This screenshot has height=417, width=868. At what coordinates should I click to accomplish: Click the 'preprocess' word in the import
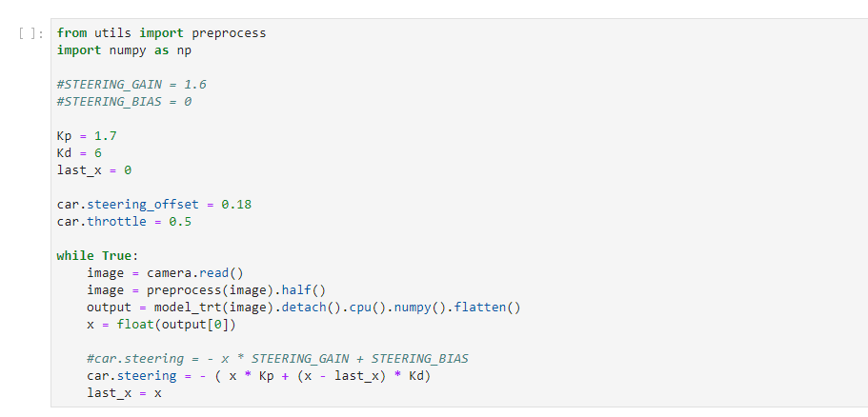point(229,33)
